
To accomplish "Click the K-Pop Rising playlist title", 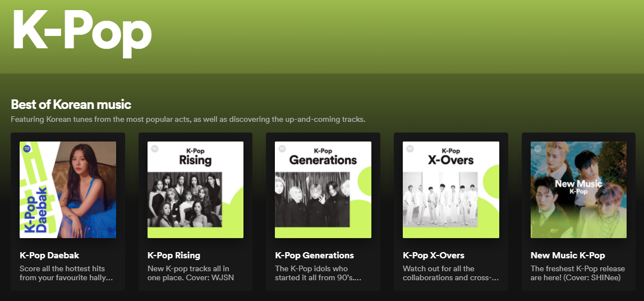I will click(174, 256).
